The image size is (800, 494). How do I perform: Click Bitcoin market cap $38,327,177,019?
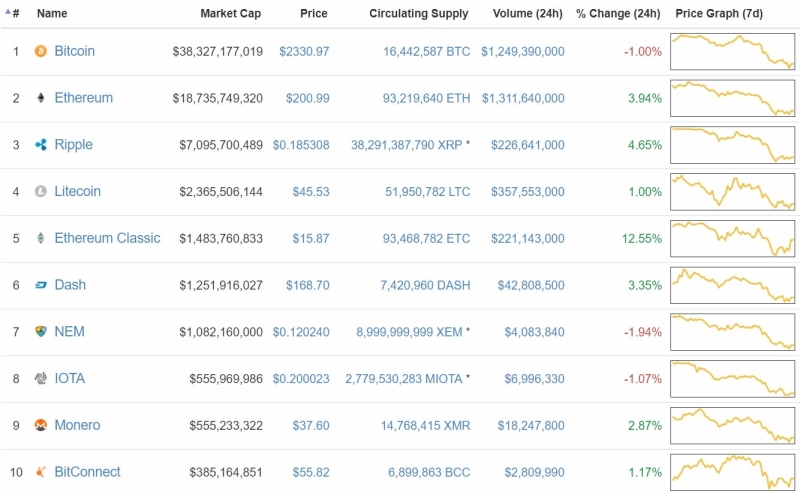click(x=218, y=52)
